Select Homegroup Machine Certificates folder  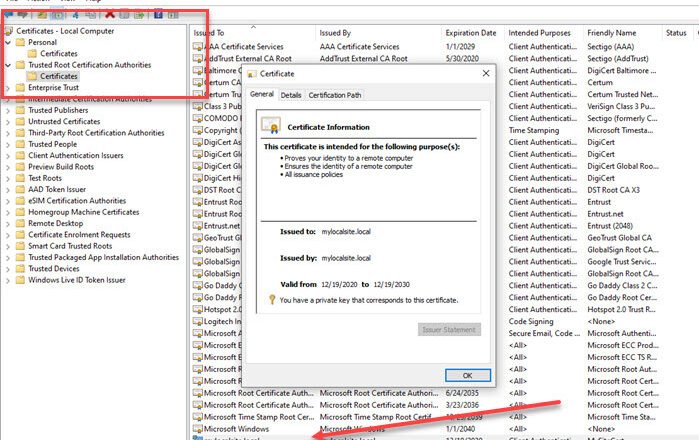click(x=83, y=212)
